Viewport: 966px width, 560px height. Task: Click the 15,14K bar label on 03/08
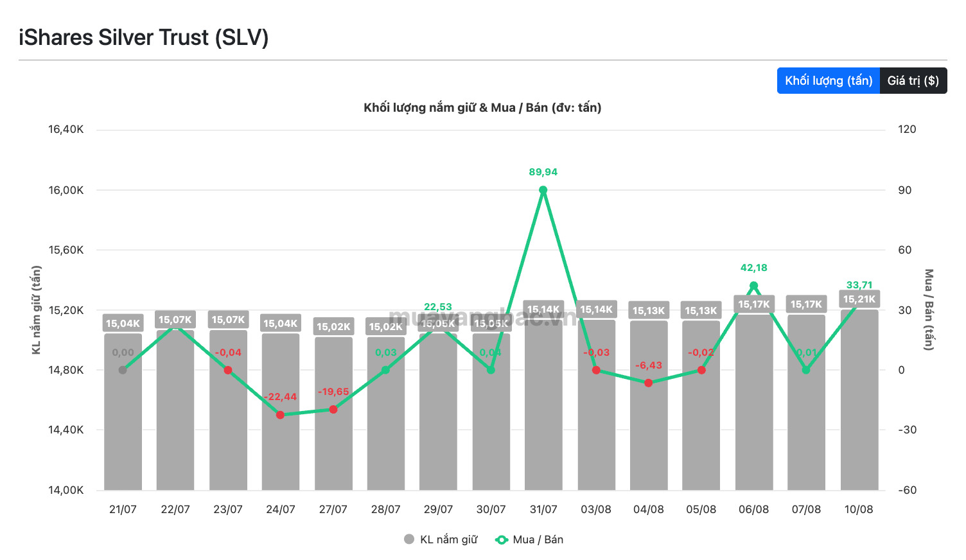point(596,310)
